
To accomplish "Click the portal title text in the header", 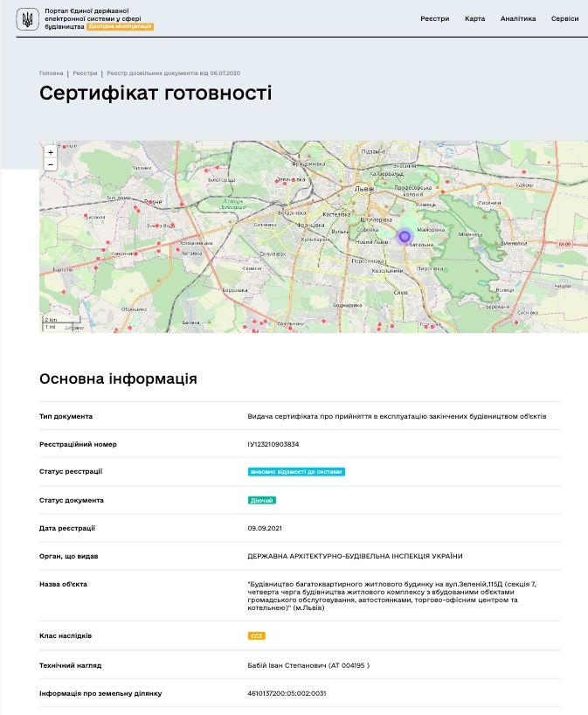I will [x=93, y=18].
